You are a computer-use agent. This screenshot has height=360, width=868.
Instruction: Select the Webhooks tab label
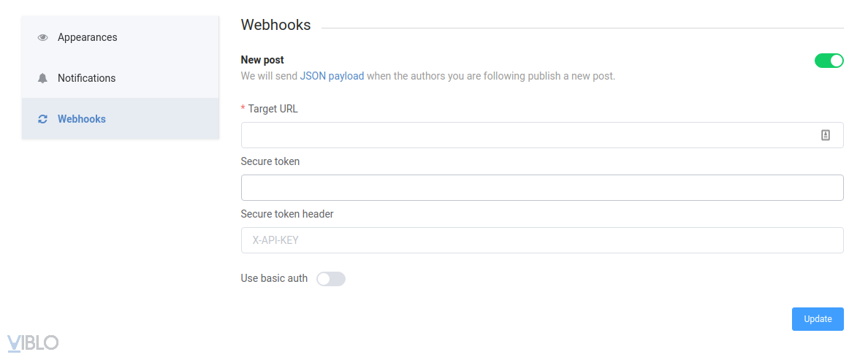(x=82, y=119)
